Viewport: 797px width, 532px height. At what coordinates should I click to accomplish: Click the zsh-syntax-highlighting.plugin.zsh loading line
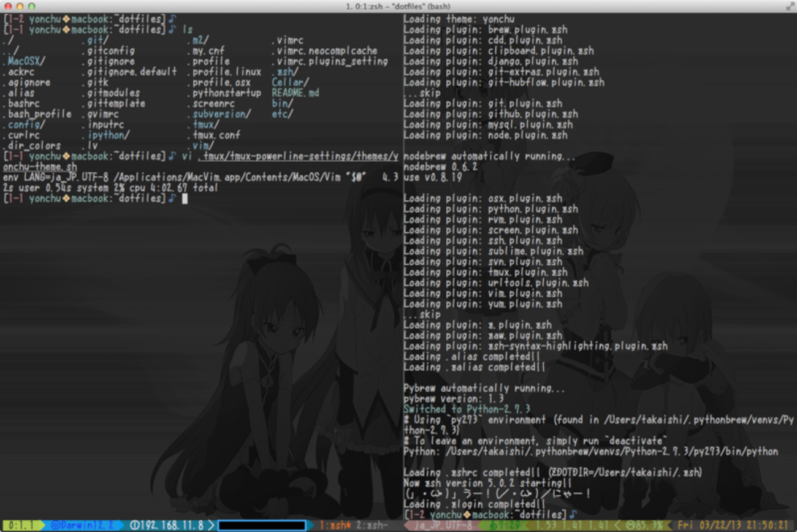click(536, 346)
